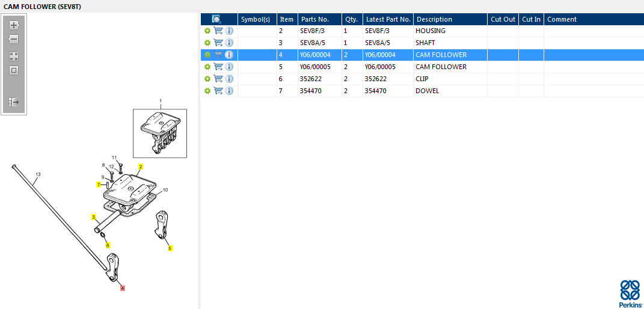Image resolution: width=644 pixels, height=309 pixels.
Task: Zoom out of the parts diagram
Action: tap(14, 40)
